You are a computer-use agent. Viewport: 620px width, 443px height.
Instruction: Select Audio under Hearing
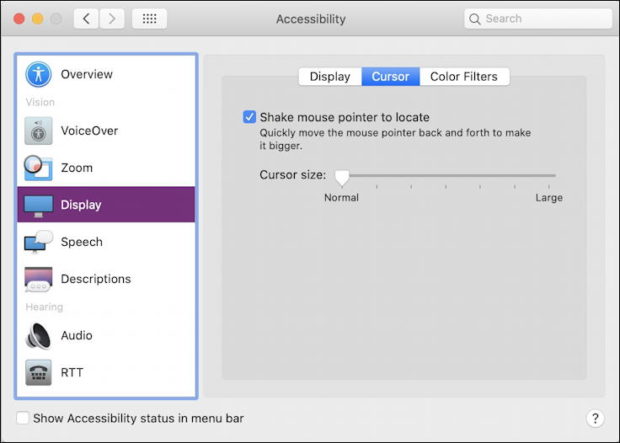pos(106,335)
